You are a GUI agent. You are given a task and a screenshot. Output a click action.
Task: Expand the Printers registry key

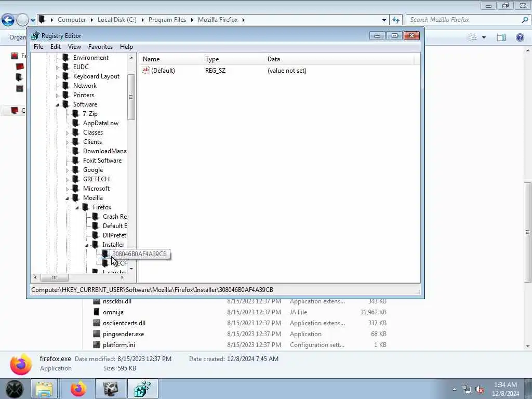point(57,96)
